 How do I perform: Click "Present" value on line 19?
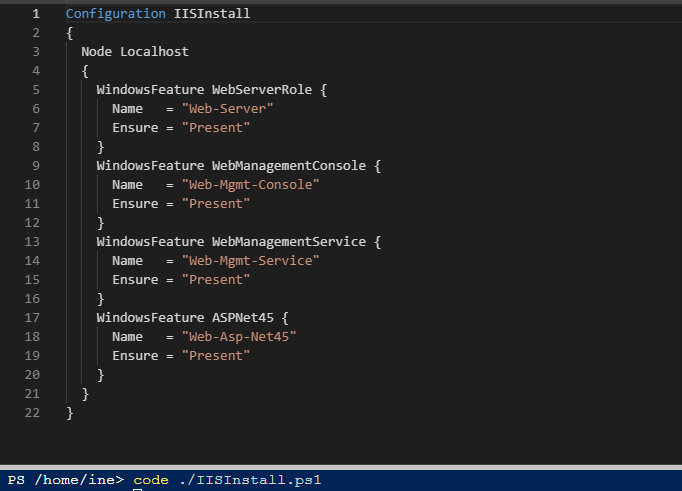coord(216,356)
